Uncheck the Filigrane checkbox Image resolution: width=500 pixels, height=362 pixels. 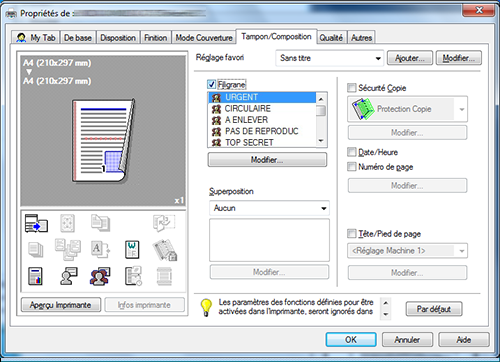click(211, 84)
